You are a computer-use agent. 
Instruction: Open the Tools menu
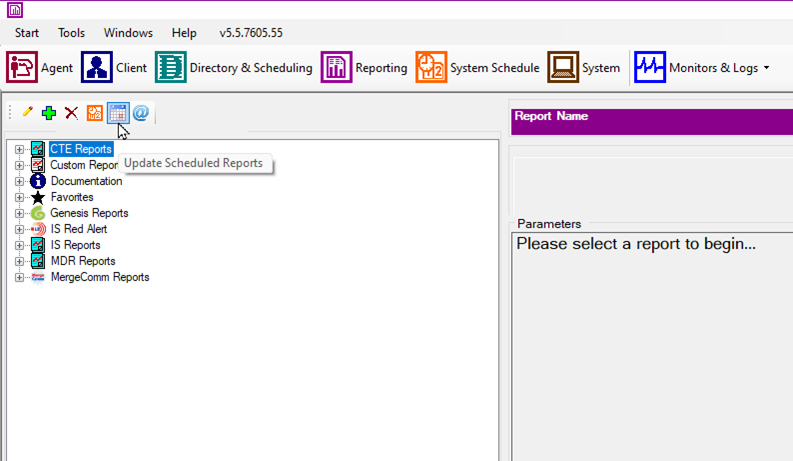click(71, 33)
